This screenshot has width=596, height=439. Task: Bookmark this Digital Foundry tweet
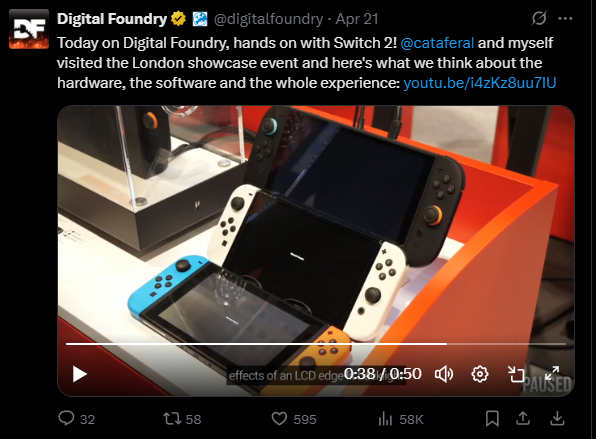(x=492, y=418)
